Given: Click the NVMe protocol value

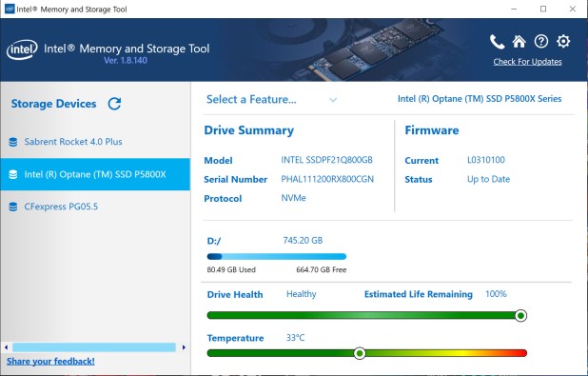Looking at the screenshot, I should coord(293,198).
